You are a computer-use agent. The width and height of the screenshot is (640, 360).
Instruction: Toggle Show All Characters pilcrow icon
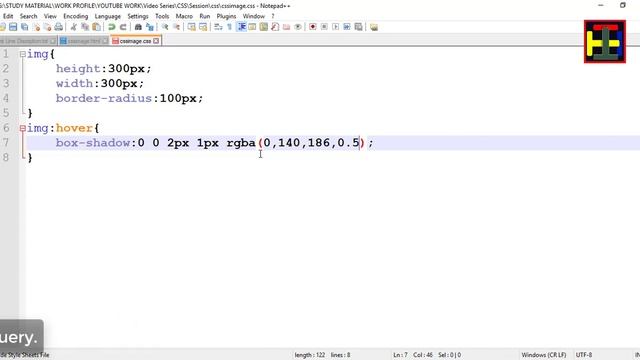pos(229,27)
